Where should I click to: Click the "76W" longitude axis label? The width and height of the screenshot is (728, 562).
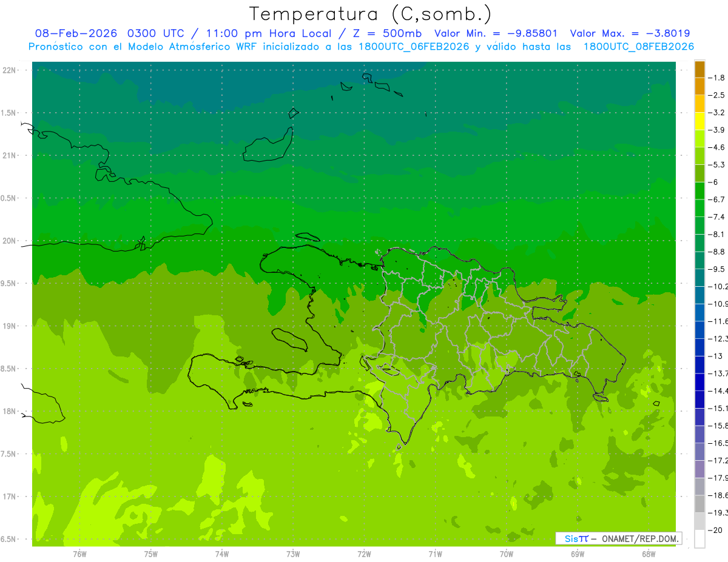tap(79, 554)
